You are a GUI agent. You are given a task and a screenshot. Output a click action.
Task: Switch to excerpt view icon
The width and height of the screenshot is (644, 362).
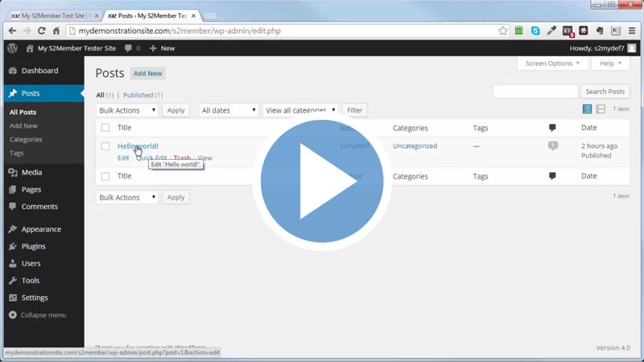[x=601, y=109]
